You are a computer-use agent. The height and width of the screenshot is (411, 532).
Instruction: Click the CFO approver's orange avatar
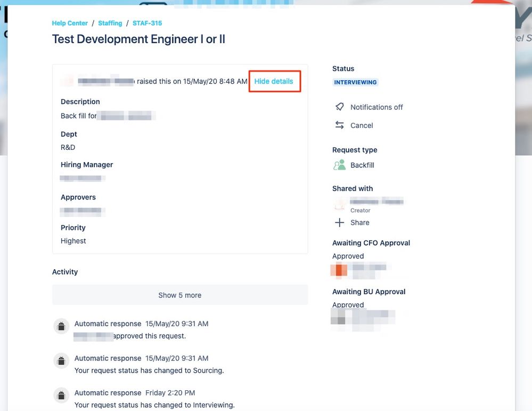[x=339, y=270]
